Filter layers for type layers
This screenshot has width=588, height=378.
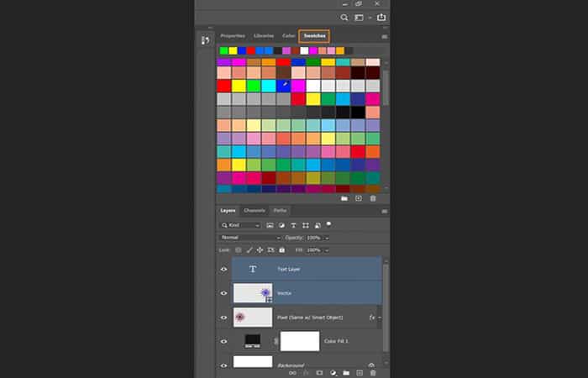(294, 225)
